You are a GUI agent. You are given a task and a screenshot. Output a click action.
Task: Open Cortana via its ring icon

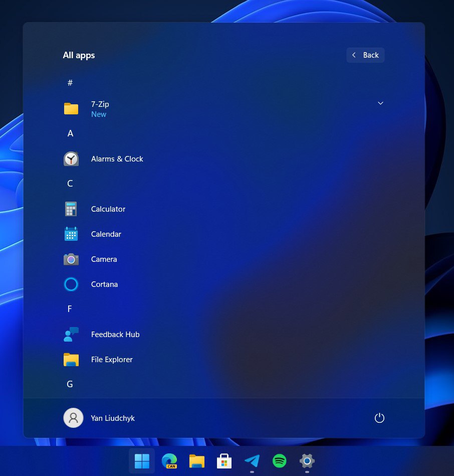click(71, 284)
